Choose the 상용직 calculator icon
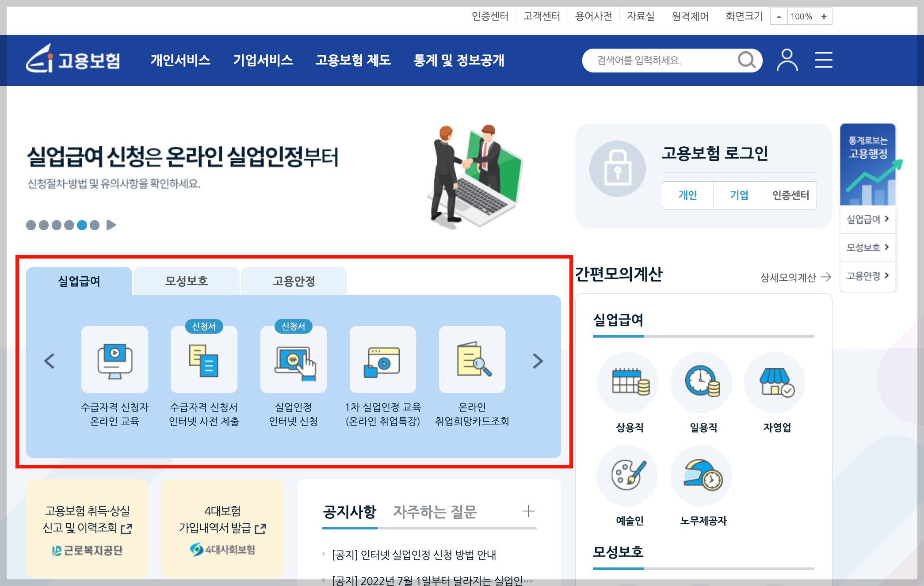924x586 pixels. [629, 382]
